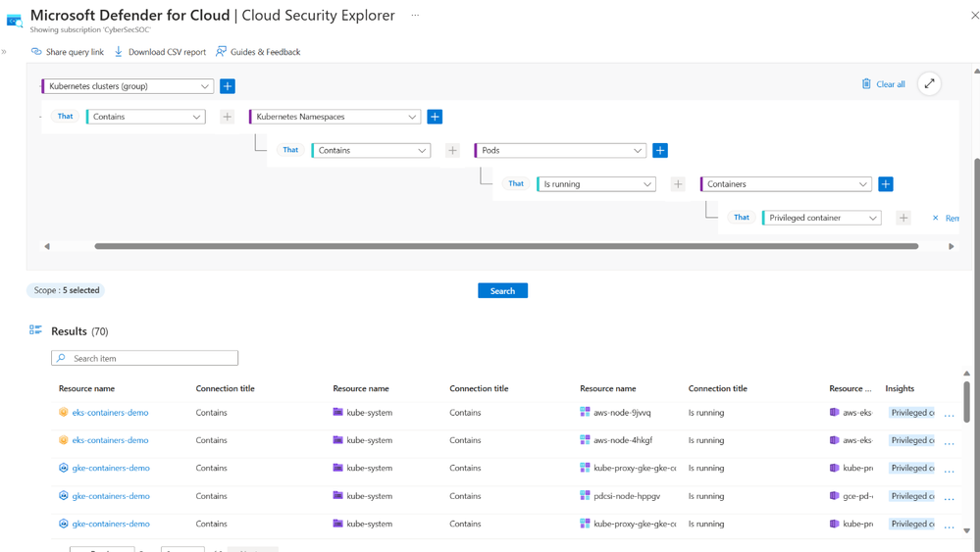Viewport: 980px width, 552px height.
Task: Click the close X of the blade
Action: [x=974, y=16]
